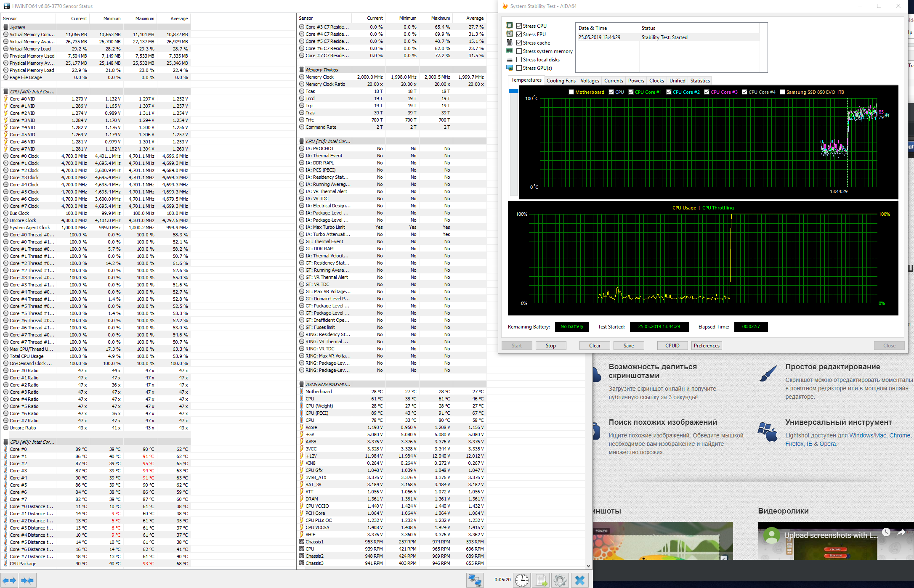Click the clock reset timer icon
The width and height of the screenshot is (914, 588).
522,580
